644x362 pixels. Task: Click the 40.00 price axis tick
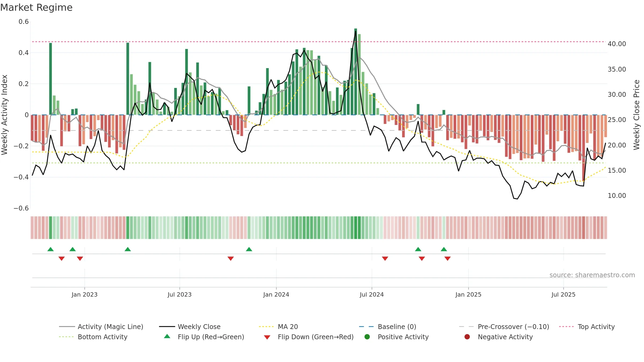(617, 44)
